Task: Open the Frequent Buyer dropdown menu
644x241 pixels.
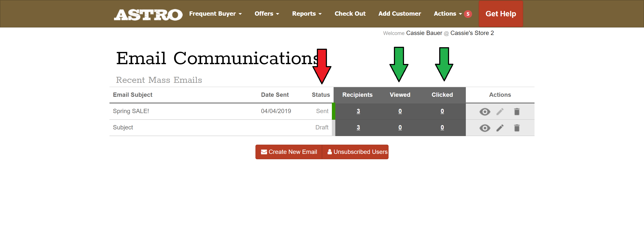Action: pos(215,14)
